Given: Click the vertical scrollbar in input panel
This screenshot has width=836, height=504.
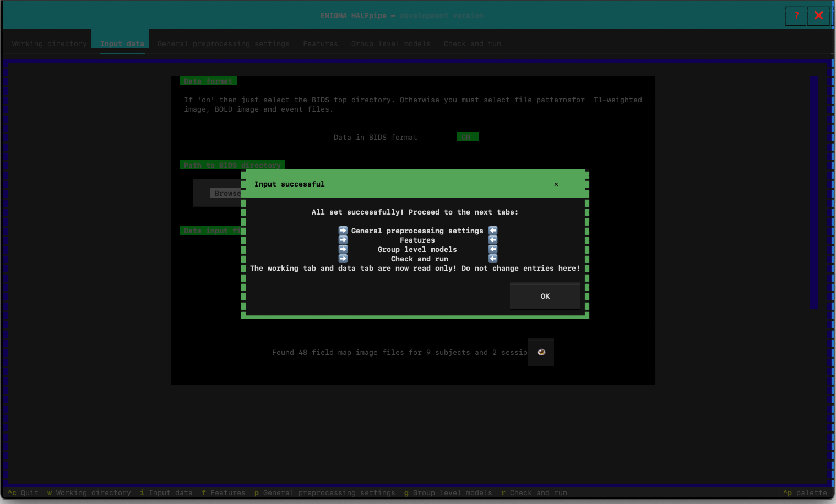Looking at the screenshot, I should click(x=814, y=193).
